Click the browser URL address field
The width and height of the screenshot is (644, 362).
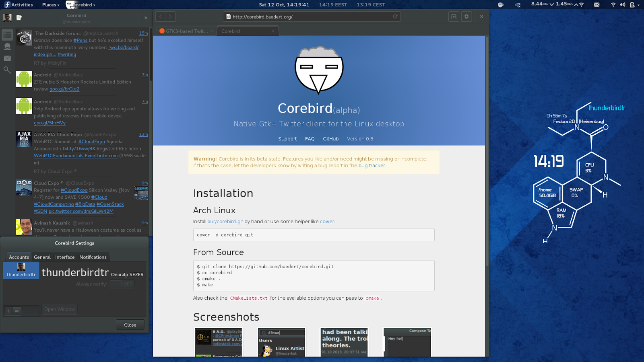coord(312,16)
